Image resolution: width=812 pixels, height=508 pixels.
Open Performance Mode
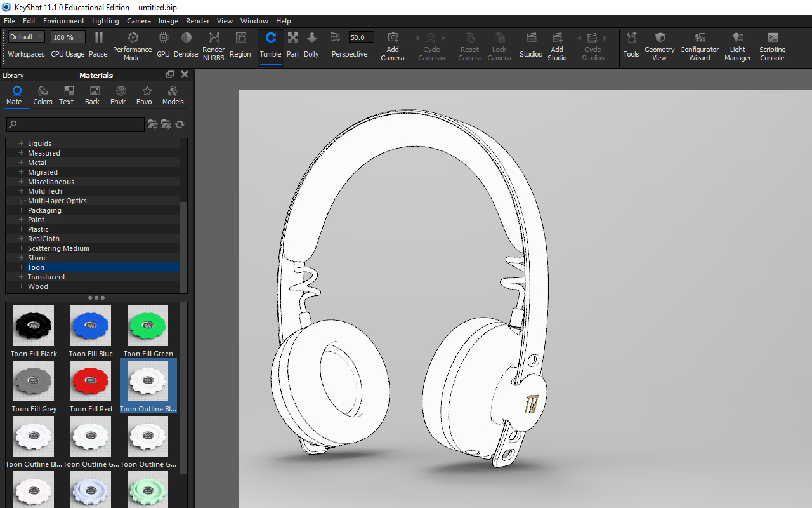(133, 45)
